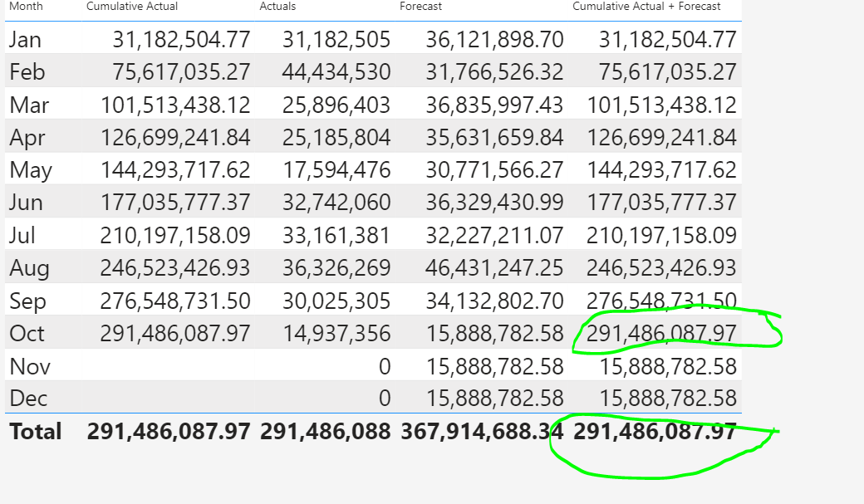Click the Dec Forecast value 15,888,782.58
864x504 pixels.
click(495, 399)
